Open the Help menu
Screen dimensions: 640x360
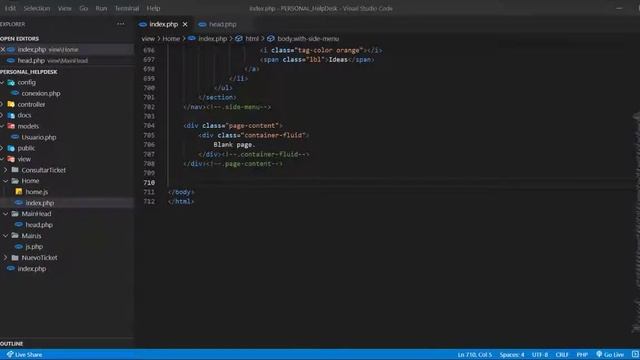tap(153, 8)
